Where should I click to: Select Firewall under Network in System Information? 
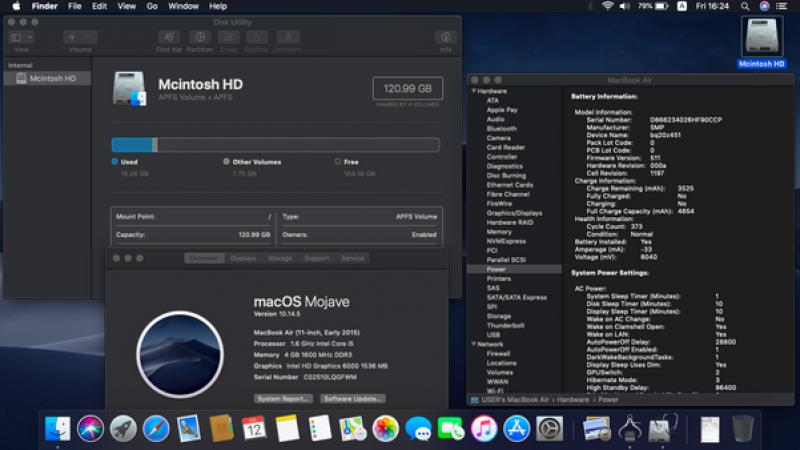[x=498, y=353]
